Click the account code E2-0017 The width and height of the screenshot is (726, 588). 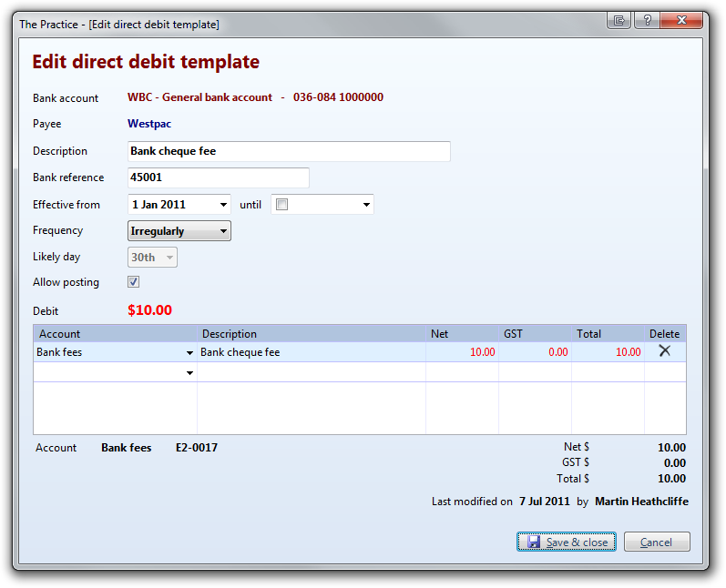click(197, 447)
